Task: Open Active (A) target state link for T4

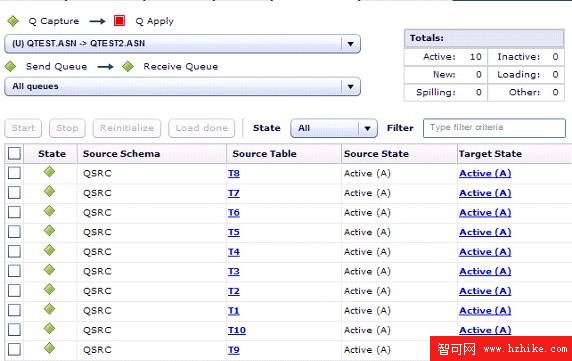Action: tap(485, 252)
